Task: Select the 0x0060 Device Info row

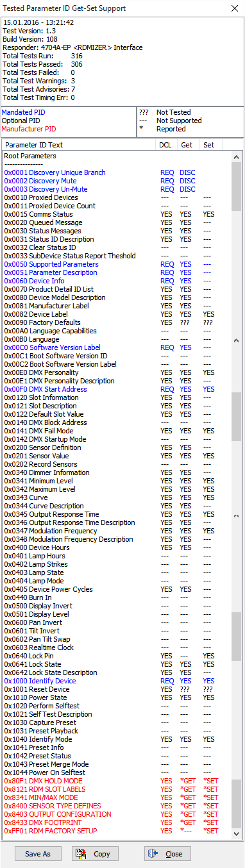Action: (x=116, y=281)
